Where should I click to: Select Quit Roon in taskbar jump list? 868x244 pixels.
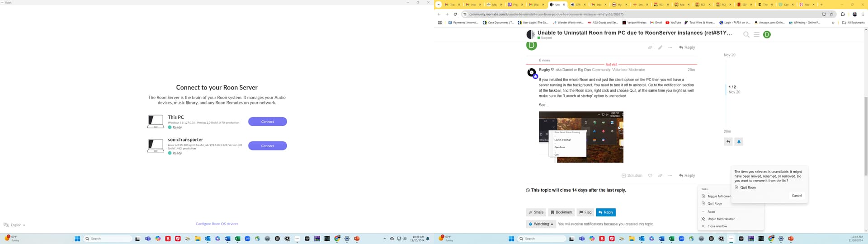pyautogui.click(x=731, y=203)
